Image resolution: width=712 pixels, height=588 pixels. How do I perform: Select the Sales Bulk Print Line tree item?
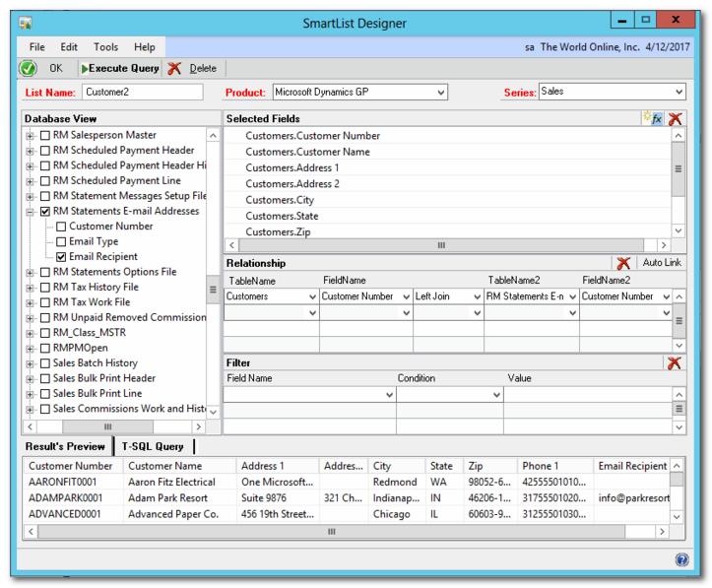point(97,394)
